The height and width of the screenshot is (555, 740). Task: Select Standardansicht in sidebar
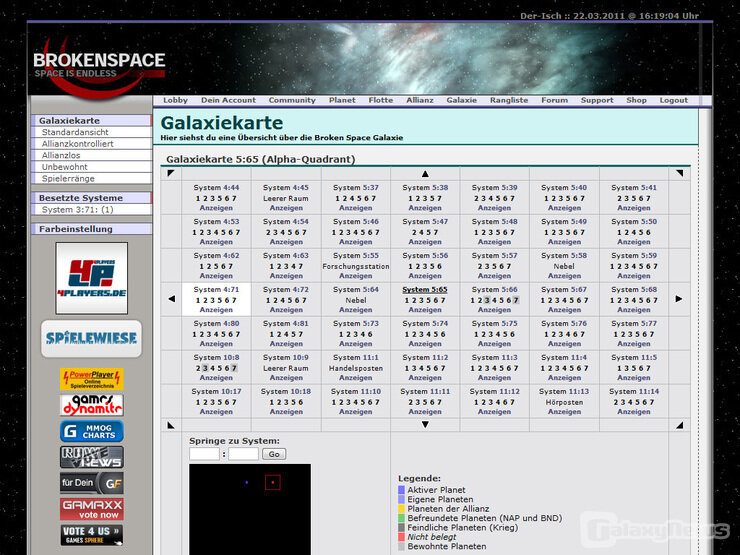[92, 132]
